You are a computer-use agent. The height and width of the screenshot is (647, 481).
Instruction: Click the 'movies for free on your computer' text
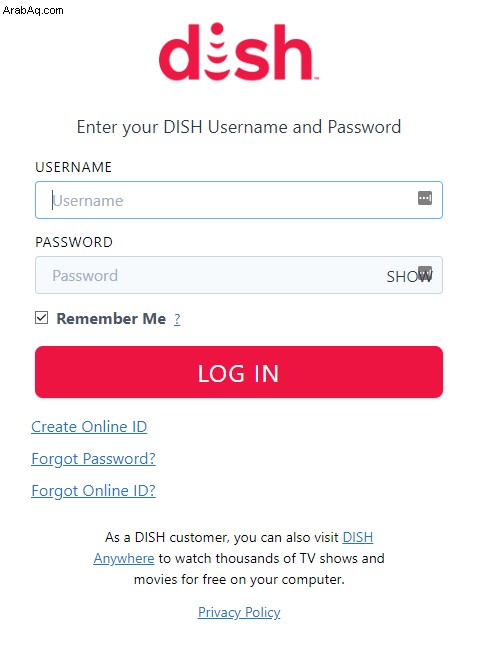tap(239, 579)
